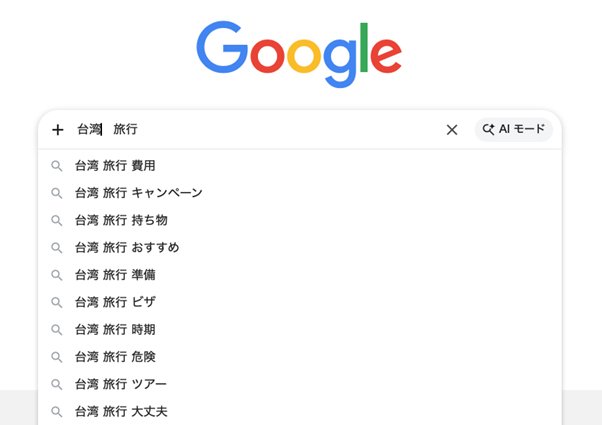Image resolution: width=602 pixels, height=425 pixels.
Task: Choose the 台湾 旅行 ツアー suggestion
Action: coord(121,383)
